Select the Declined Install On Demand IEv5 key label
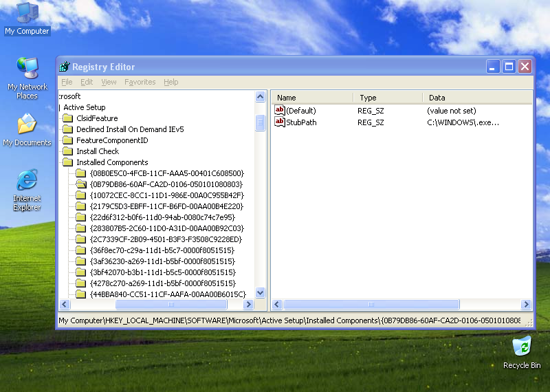This screenshot has width=550, height=392. 130,129
